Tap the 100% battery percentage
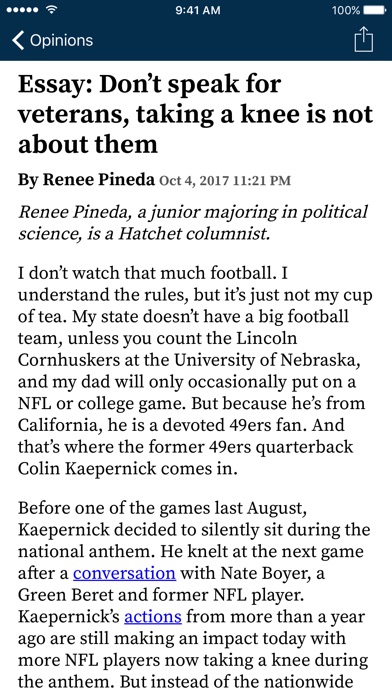 [346, 10]
